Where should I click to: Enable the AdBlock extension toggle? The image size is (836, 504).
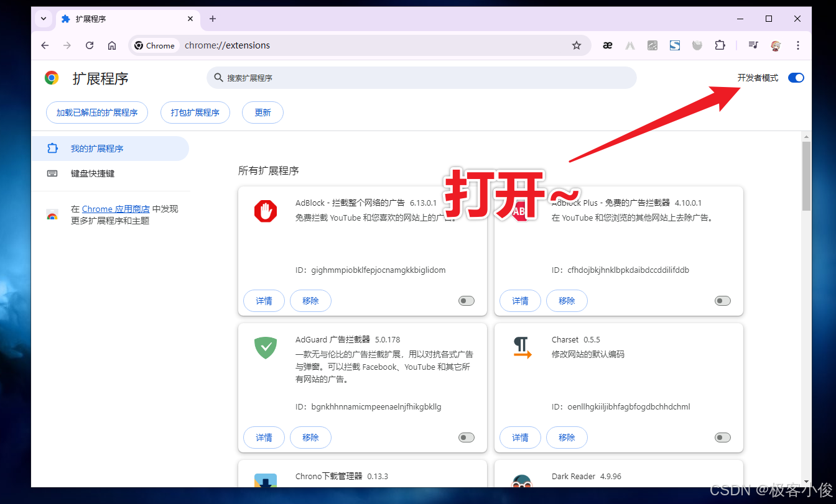click(467, 301)
